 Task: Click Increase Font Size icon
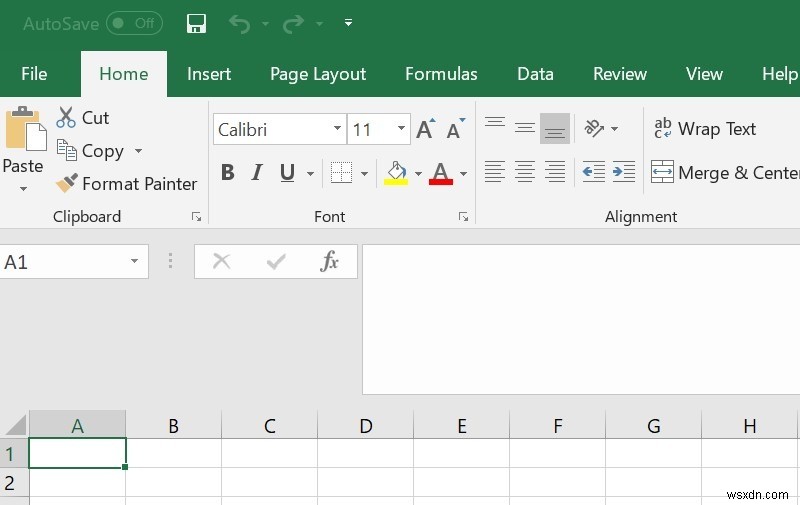pos(426,129)
